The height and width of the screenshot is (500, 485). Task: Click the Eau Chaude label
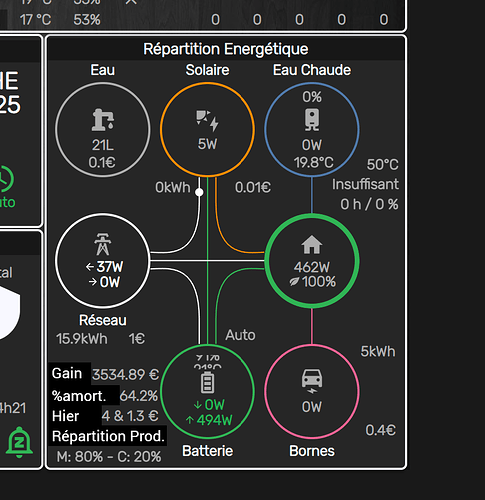312,70
